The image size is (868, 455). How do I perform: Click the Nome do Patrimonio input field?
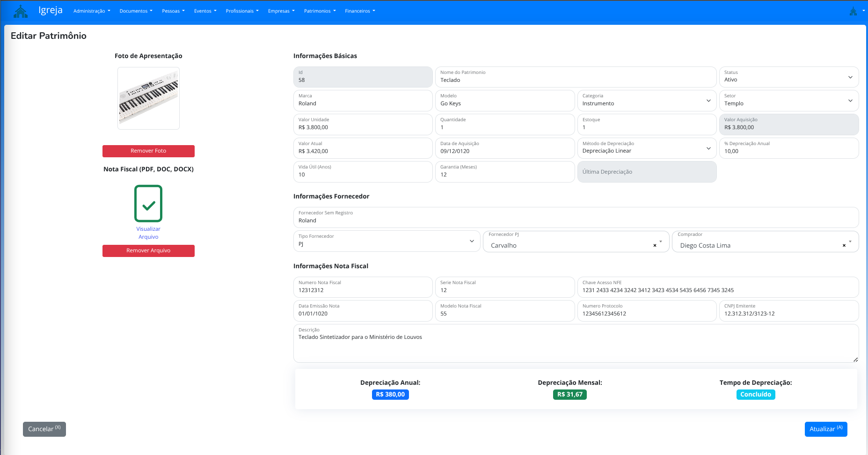(x=576, y=80)
